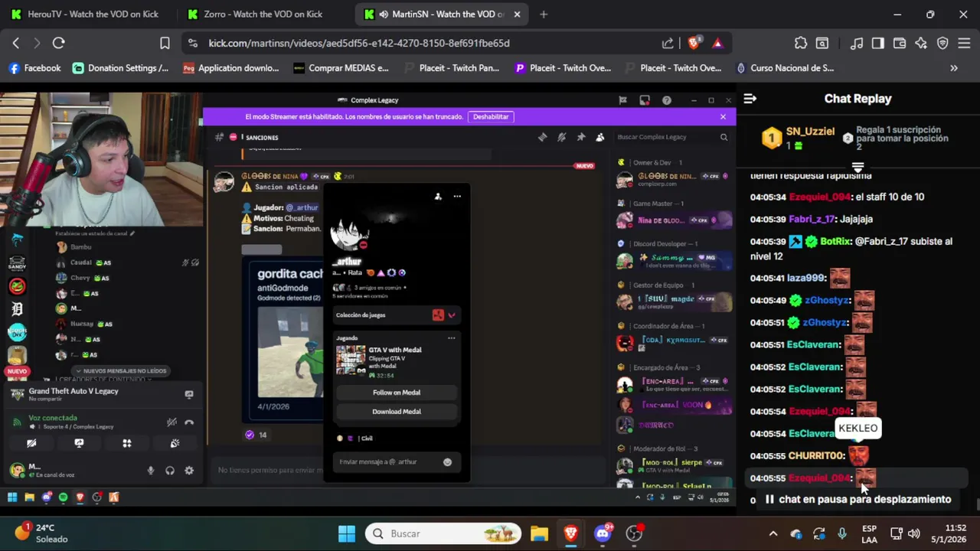Image resolution: width=980 pixels, height=551 pixels.
Task: Click the Brave Rewards triangle icon
Action: click(x=717, y=44)
